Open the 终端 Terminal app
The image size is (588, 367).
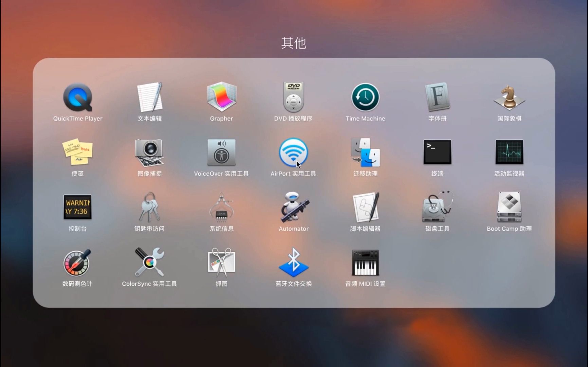click(x=437, y=153)
